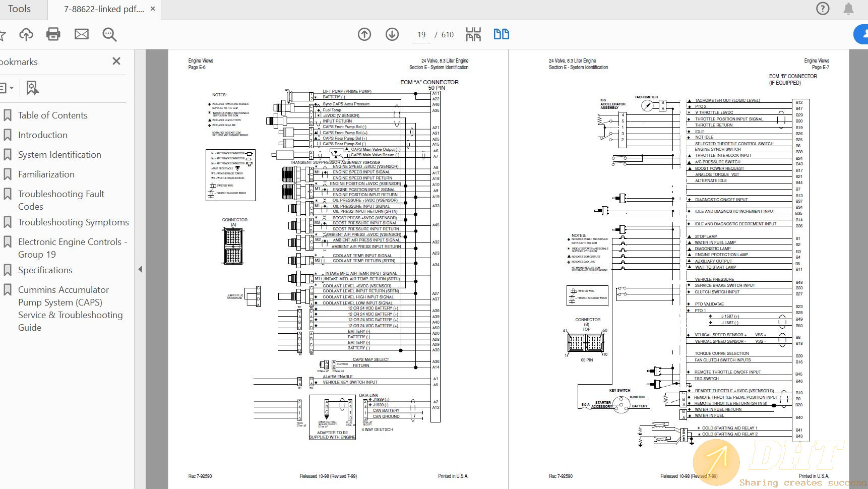
Task: Close the 7-88622-linked pdf tab
Action: coord(153,9)
